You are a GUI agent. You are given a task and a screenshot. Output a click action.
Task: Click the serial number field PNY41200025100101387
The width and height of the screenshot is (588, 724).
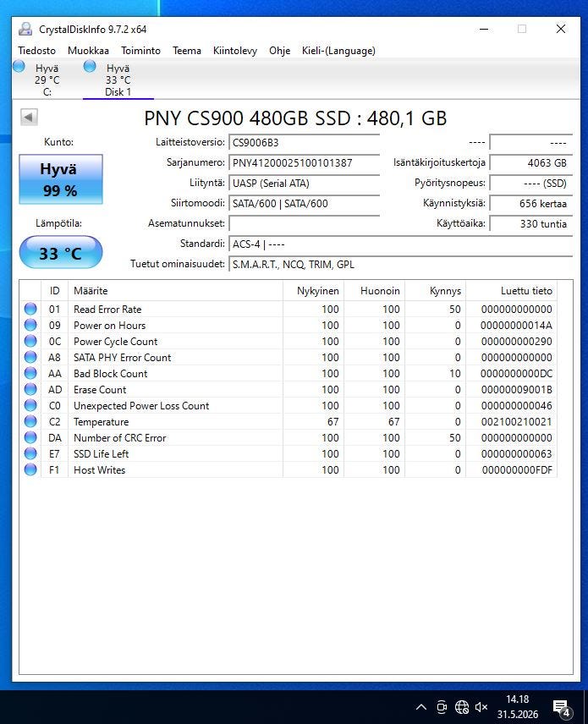(x=304, y=163)
